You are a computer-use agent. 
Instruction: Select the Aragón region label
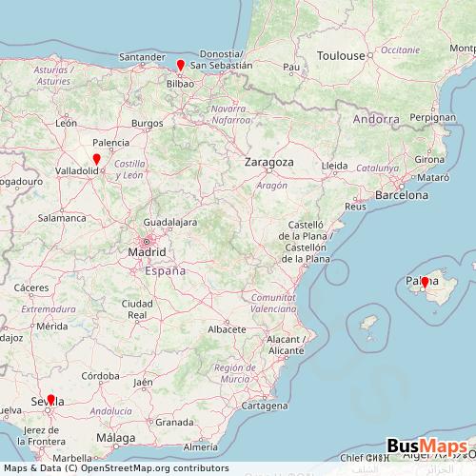[272, 186]
